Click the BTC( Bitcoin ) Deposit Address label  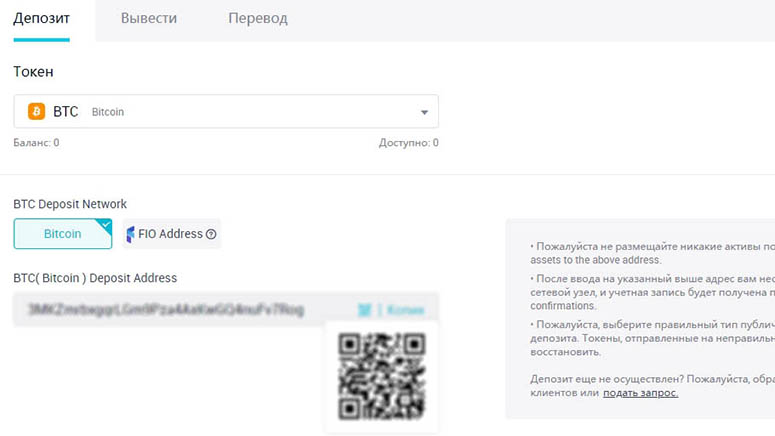(95, 278)
